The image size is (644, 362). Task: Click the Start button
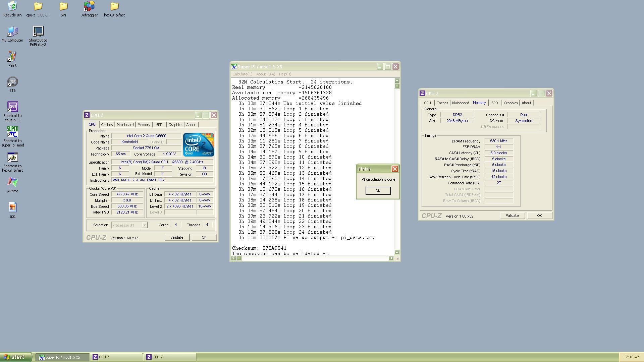[x=16, y=357]
